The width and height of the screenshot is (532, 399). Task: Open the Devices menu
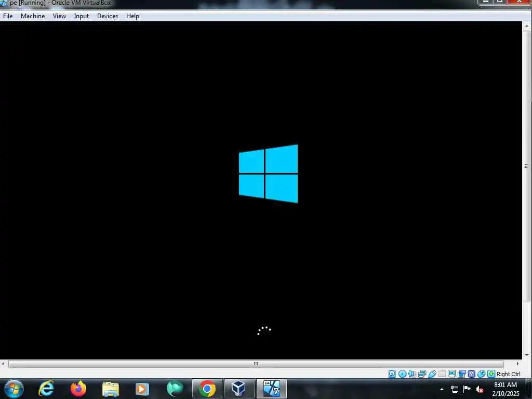pos(108,16)
